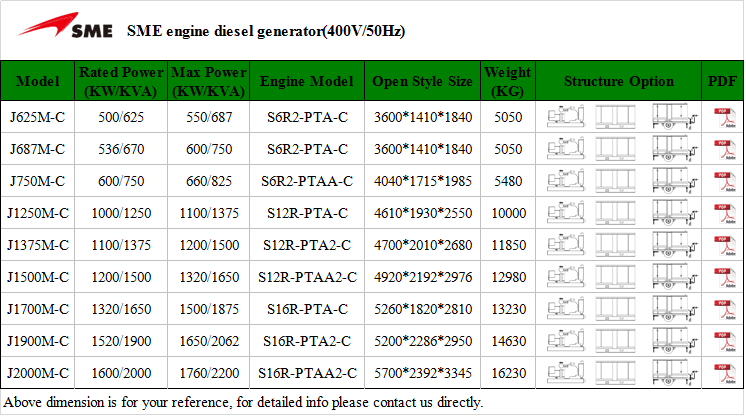Select canopy enclosure icon in J1250M-C row
Viewport: 746px width, 417px height.
click(x=615, y=213)
